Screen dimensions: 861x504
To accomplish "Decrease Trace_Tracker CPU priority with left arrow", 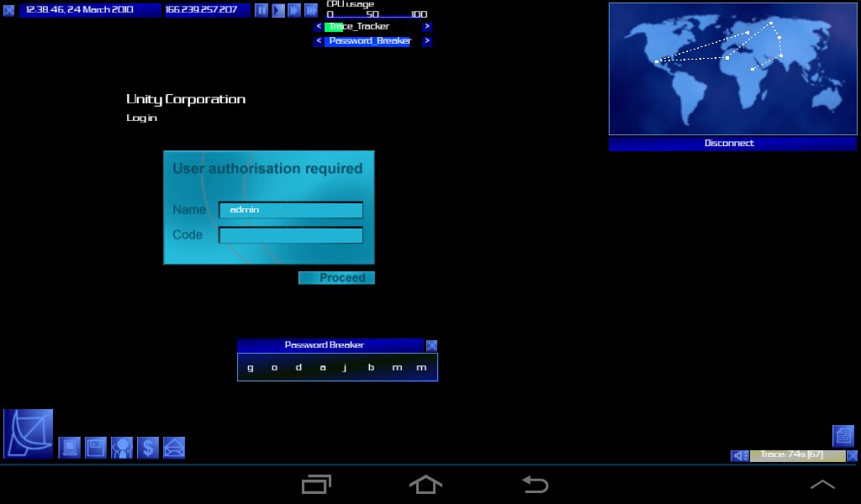I will point(319,26).
